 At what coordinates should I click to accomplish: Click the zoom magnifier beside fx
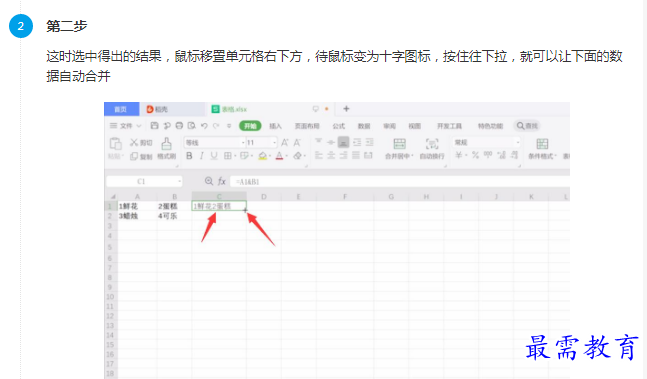point(209,181)
